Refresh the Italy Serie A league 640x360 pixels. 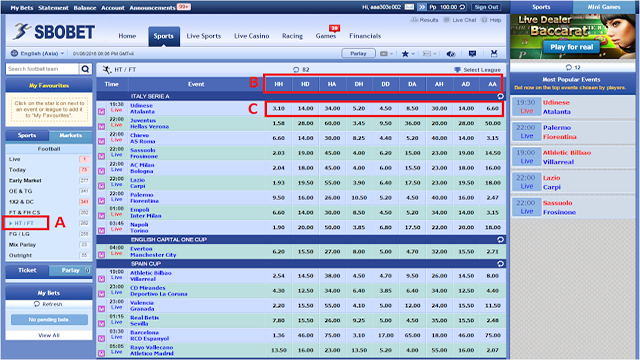pyautogui.click(x=500, y=96)
